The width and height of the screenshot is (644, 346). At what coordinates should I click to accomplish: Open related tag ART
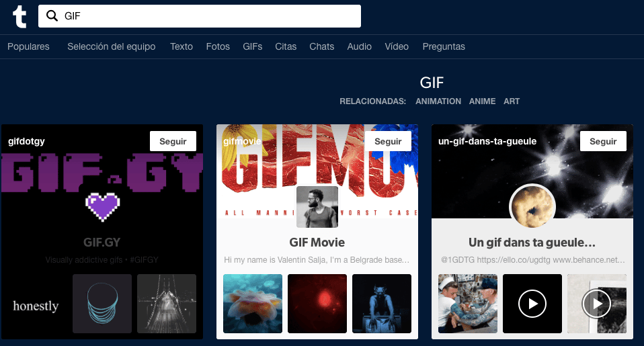[512, 101]
